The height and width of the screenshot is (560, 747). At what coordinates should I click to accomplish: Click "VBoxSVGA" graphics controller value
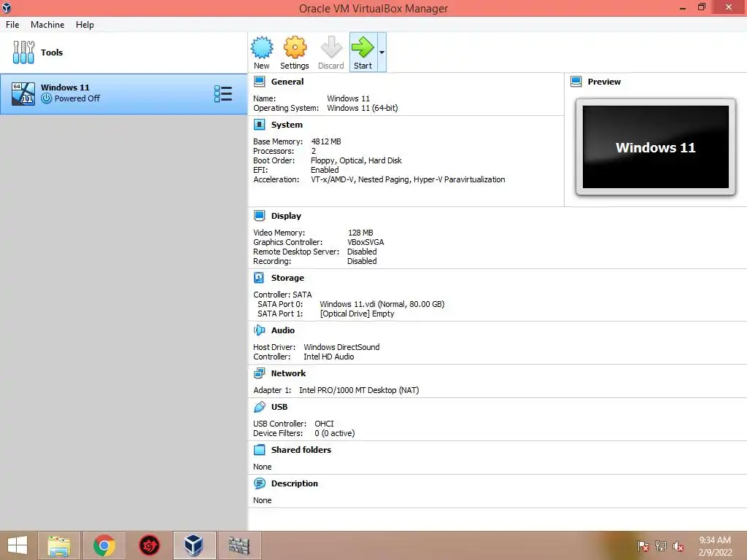365,242
